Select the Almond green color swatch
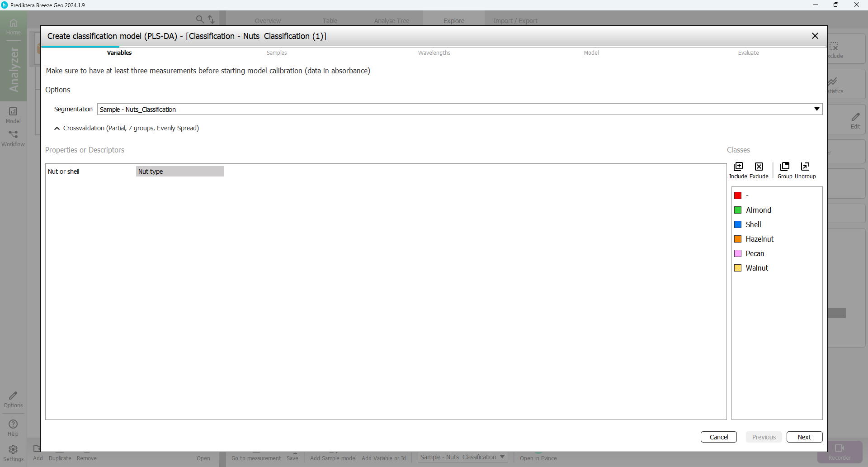The width and height of the screenshot is (868, 467). tap(738, 210)
